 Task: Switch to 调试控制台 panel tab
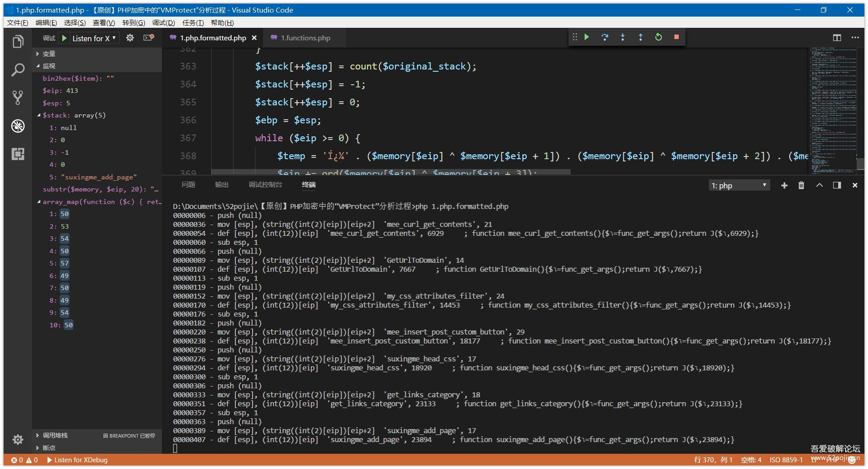pos(265,185)
